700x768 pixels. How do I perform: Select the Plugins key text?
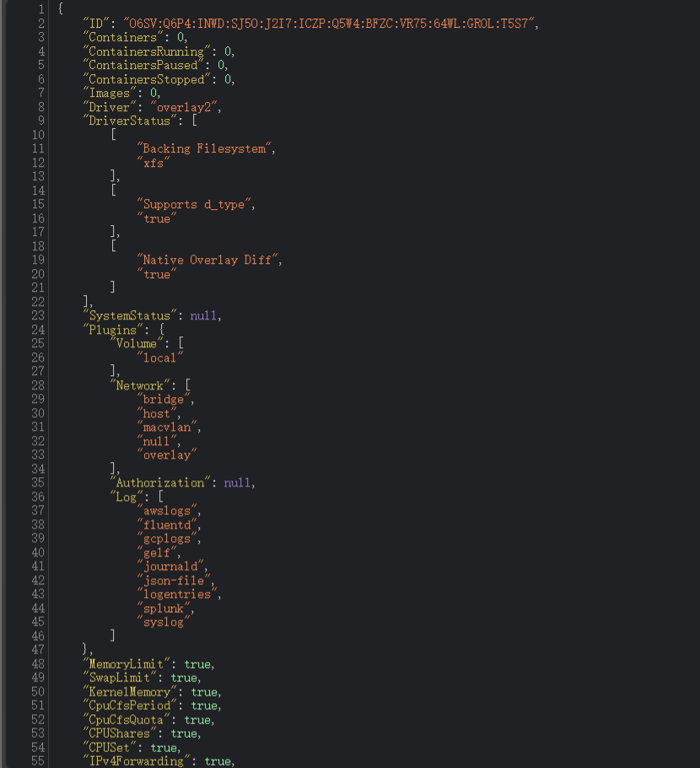111,329
